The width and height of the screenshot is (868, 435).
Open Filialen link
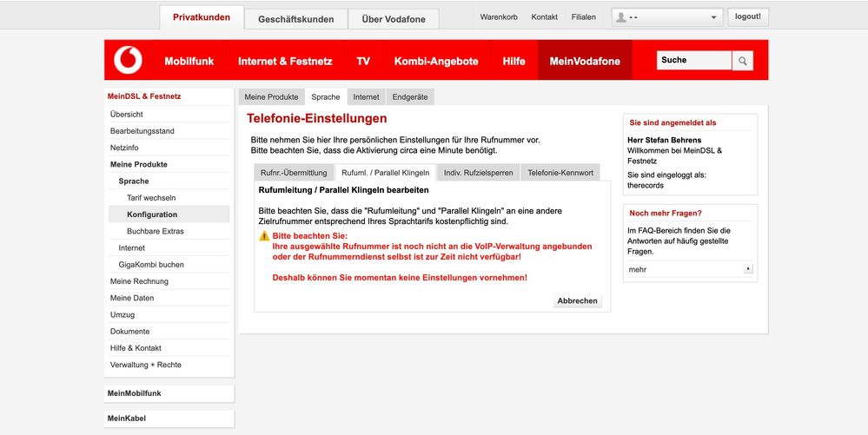point(584,17)
